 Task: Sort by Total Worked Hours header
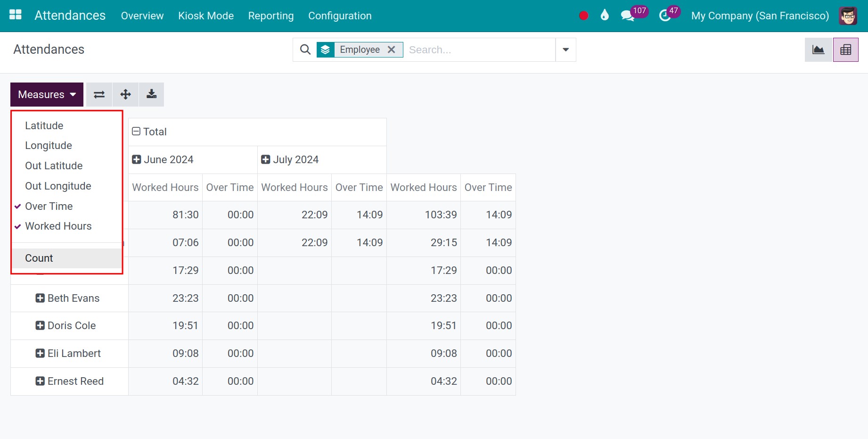(x=424, y=187)
